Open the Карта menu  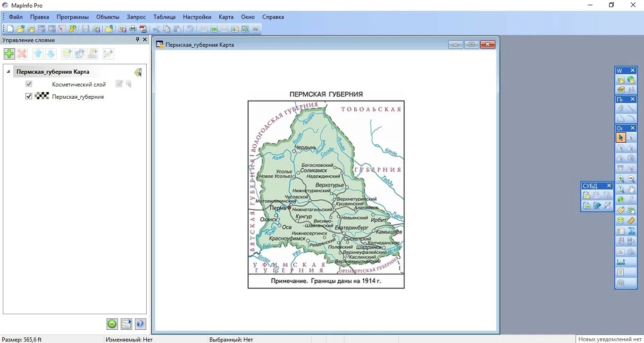[226, 17]
